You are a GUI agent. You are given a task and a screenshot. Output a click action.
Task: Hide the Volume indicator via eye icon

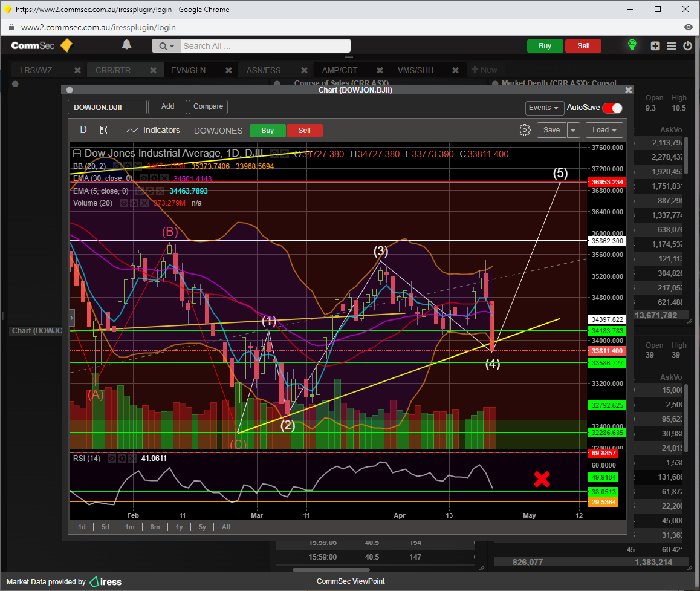click(123, 203)
